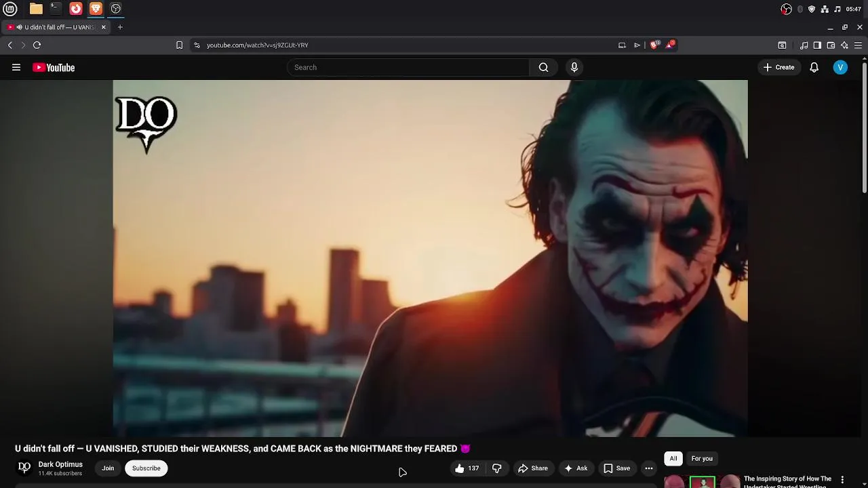868x488 pixels.
Task: Open the Dark Optimus channel name link
Action: pyautogui.click(x=60, y=464)
